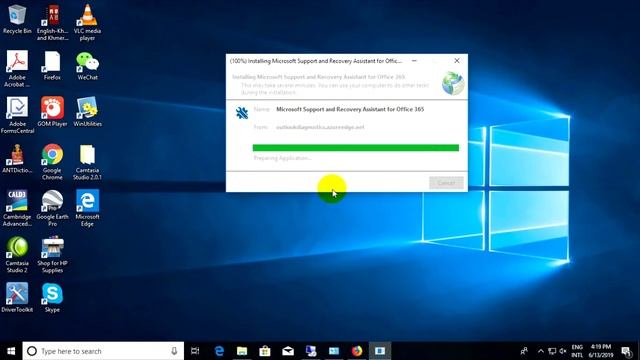The height and width of the screenshot is (360, 640).
Task: Select the application name text in installer
Action: [350, 109]
